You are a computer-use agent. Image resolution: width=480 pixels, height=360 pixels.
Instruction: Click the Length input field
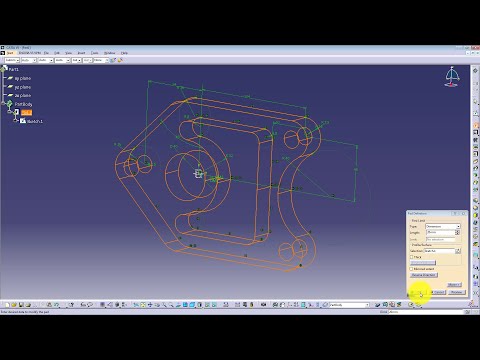click(441, 232)
